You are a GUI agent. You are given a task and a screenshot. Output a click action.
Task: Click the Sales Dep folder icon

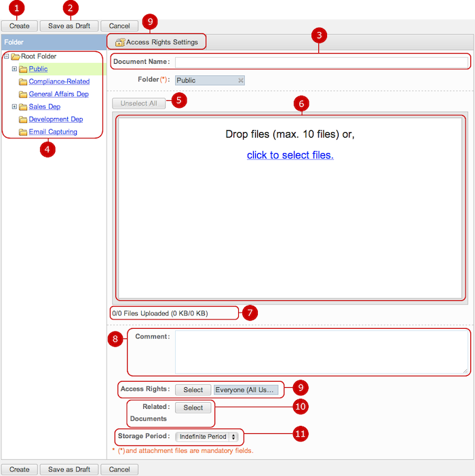[x=23, y=107]
